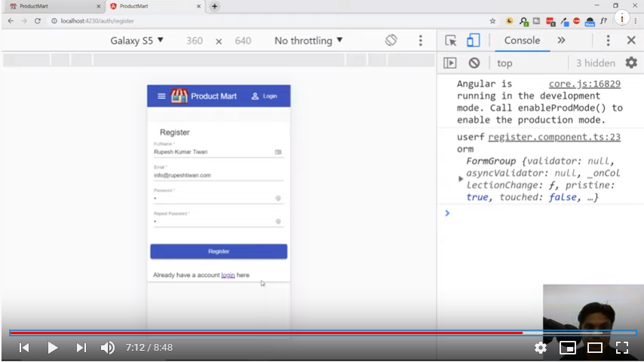
Task: Click the blue Register button
Action: point(219,251)
